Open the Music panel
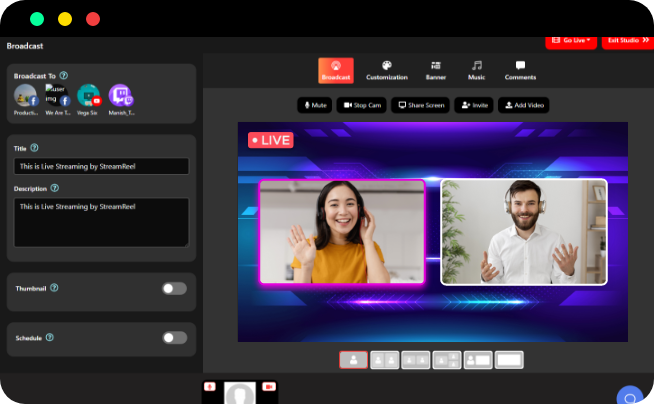This screenshot has width=654, height=404. (x=476, y=70)
